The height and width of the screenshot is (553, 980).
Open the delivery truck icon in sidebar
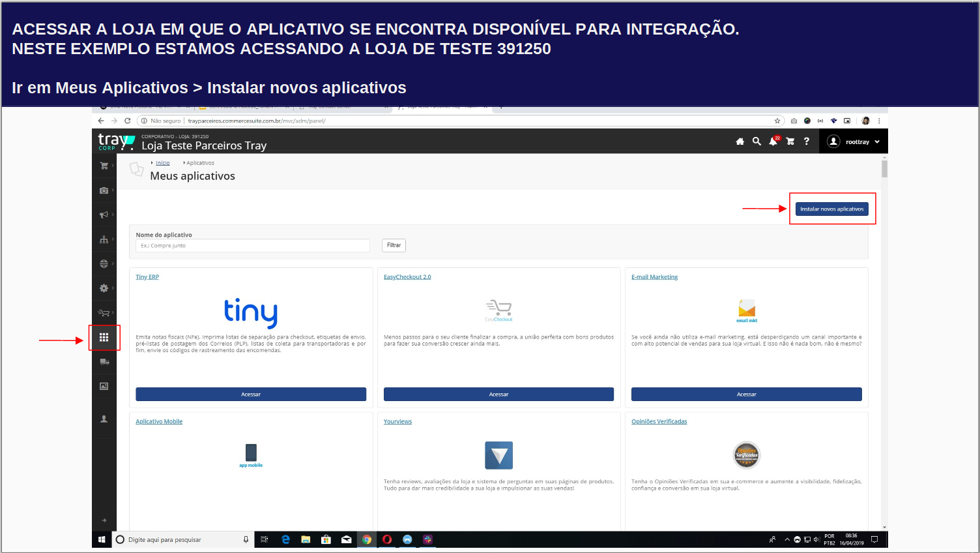(104, 362)
